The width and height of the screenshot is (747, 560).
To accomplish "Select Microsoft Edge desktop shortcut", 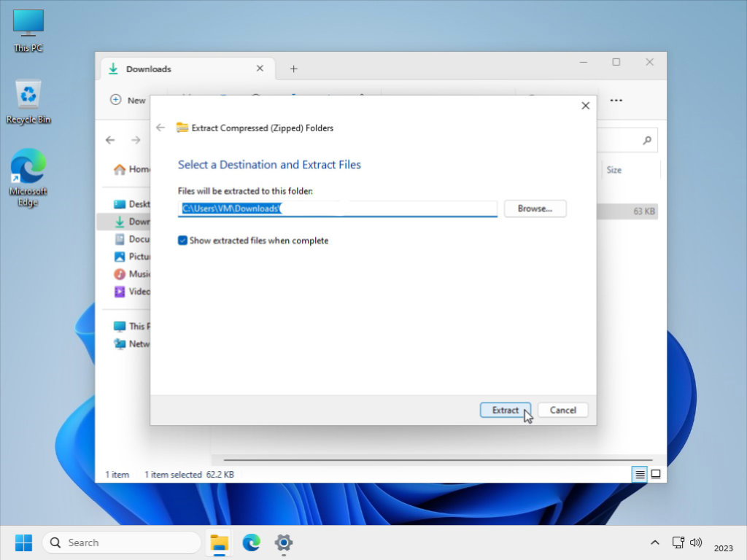I will pos(28,178).
